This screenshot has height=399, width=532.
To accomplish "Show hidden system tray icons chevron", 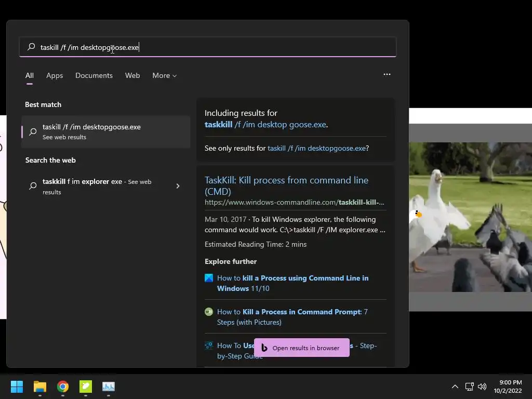I will 455,387.
